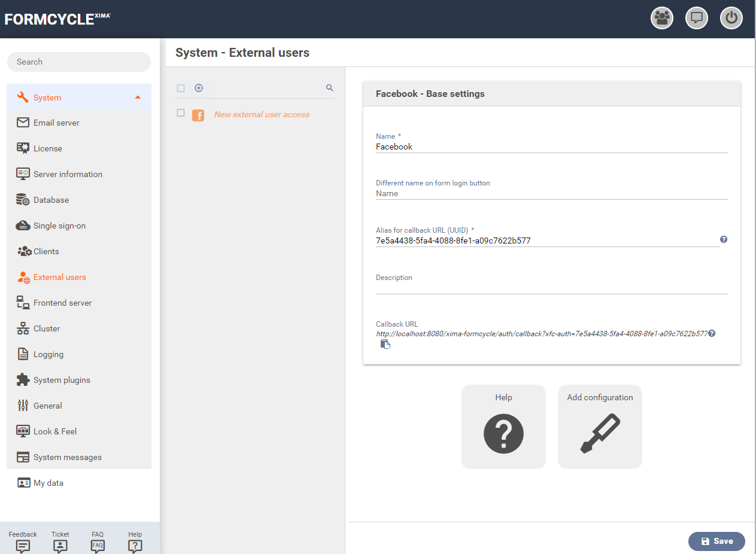Toggle the select-all checkbox in list header
Viewport: 756px width, 554px height.
click(x=181, y=88)
